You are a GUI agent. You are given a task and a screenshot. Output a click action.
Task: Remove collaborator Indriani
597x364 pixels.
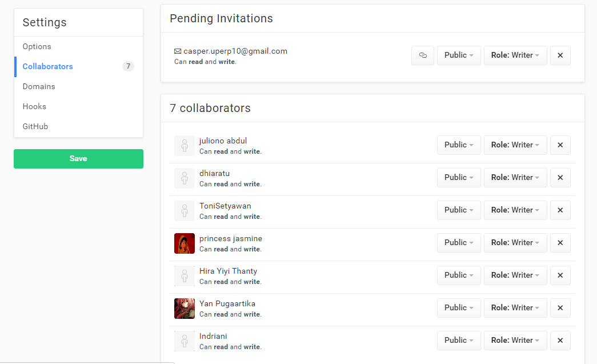tap(560, 341)
